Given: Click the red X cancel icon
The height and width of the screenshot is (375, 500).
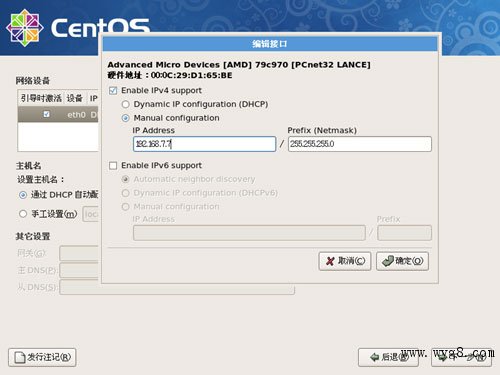Looking at the screenshot, I should 330,261.
